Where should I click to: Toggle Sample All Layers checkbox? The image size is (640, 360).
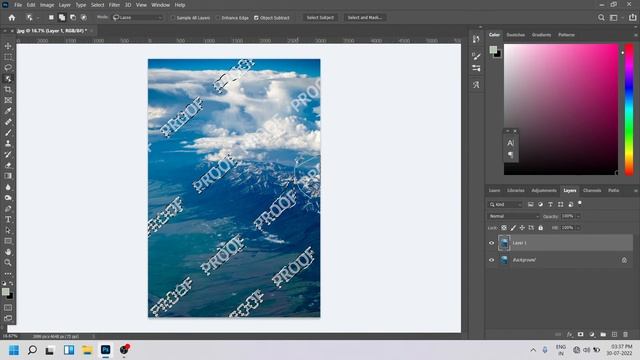pos(173,18)
